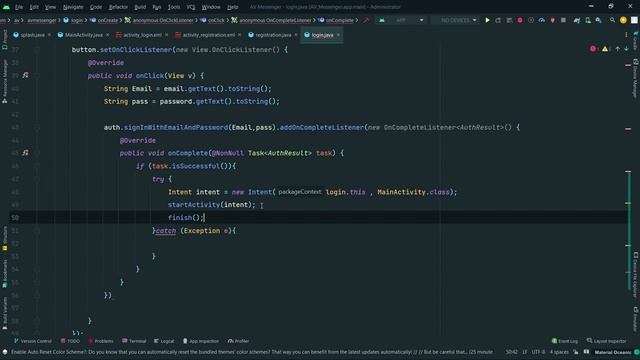Click the Make Project hammer icon
The image size is (640, 360).
point(366,20)
